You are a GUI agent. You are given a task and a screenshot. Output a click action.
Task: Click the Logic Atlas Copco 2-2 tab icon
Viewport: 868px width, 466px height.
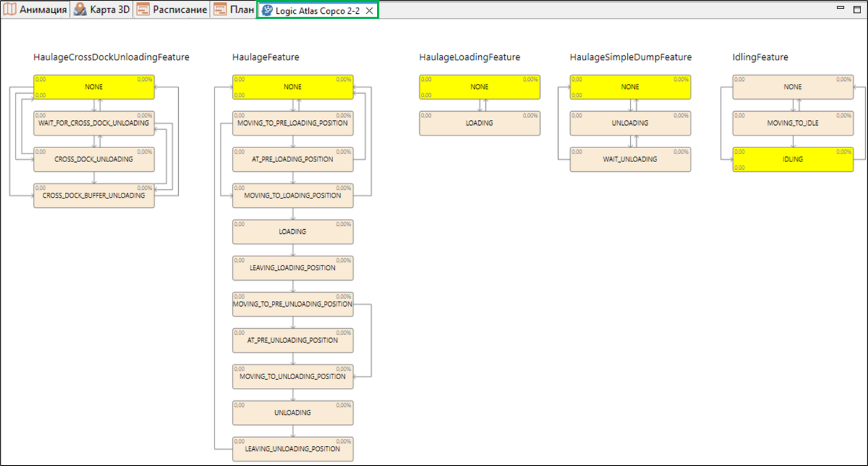(x=267, y=10)
